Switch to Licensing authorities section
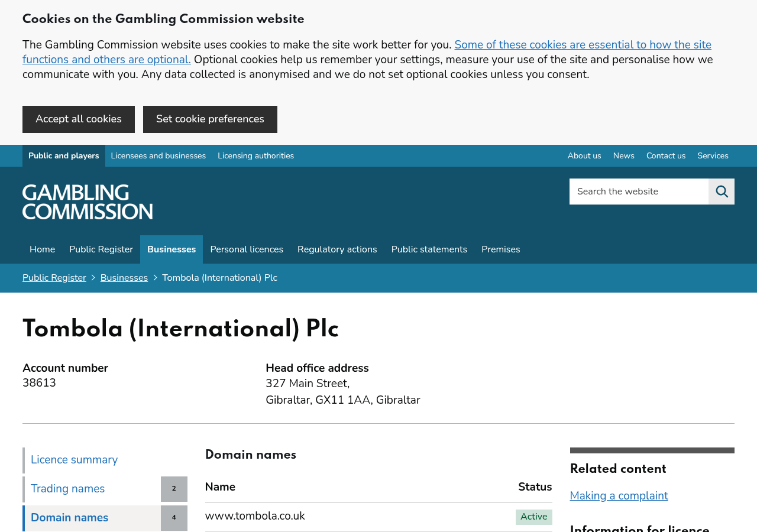Viewport: 757px width, 532px height. [255, 156]
